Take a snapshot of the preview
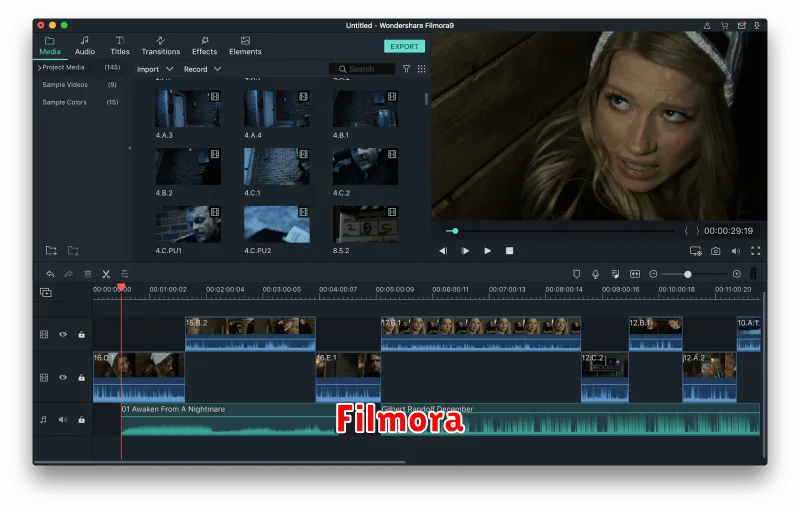Image resolution: width=800 pixels, height=512 pixels. click(x=716, y=251)
